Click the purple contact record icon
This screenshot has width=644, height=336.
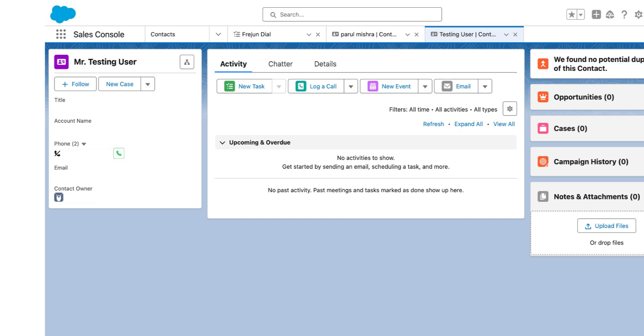(x=61, y=62)
